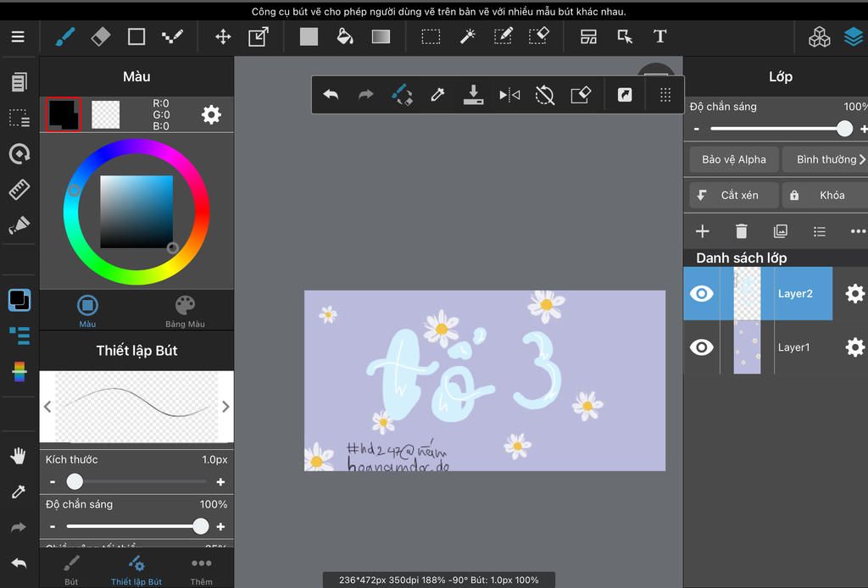Show previous brush preview with left chevron
Viewport: 868px width, 588px height.
tap(47, 407)
